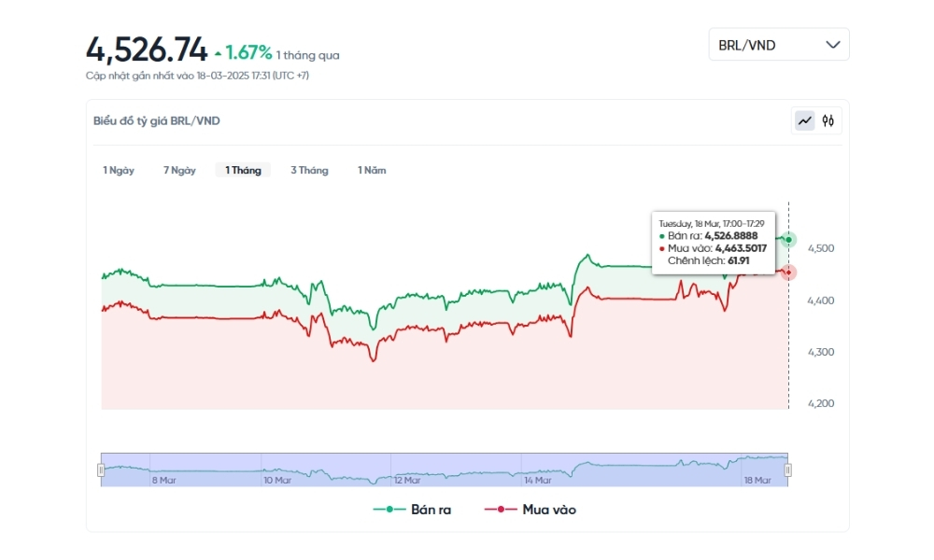Click 8 Mar in navigator timeline
Screen dimensions: 934x560
pyautogui.click(x=163, y=480)
